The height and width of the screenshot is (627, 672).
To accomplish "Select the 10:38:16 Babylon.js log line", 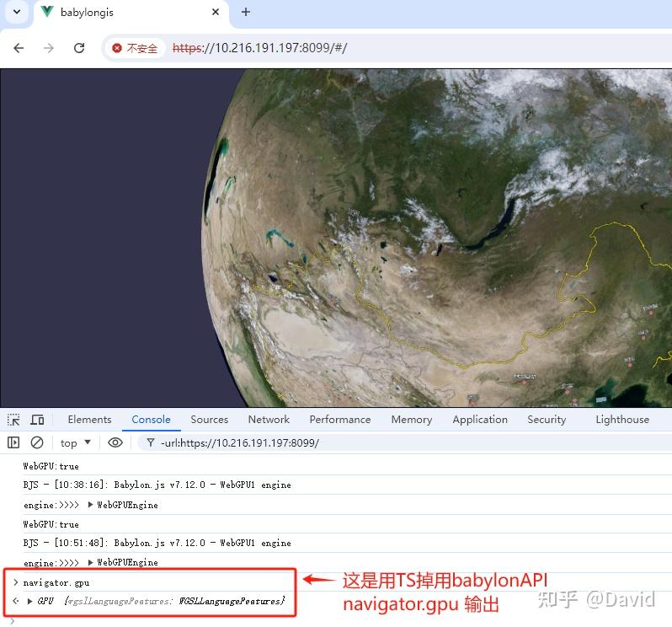I will pos(157,485).
